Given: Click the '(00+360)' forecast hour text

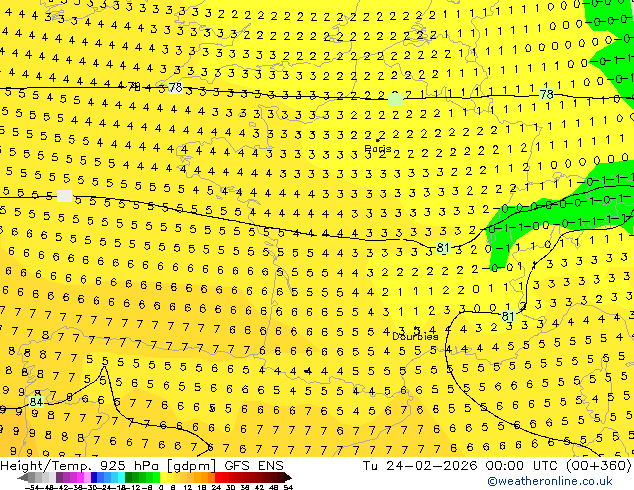Looking at the screenshot, I should click(x=599, y=465).
